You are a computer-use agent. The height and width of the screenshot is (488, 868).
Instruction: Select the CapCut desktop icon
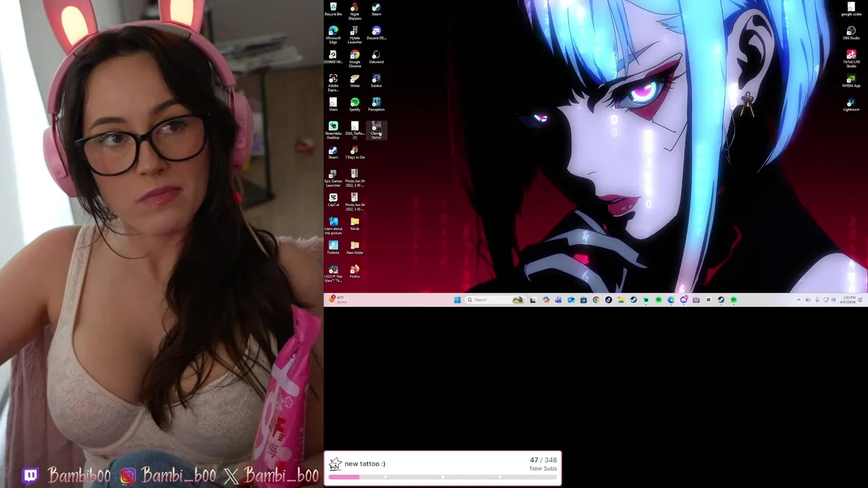pos(333,200)
